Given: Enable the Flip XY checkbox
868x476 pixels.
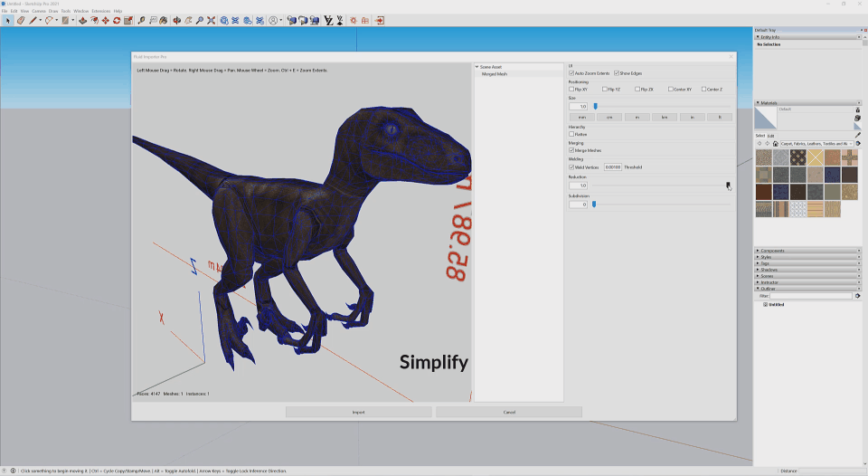Looking at the screenshot, I should click(571, 89).
